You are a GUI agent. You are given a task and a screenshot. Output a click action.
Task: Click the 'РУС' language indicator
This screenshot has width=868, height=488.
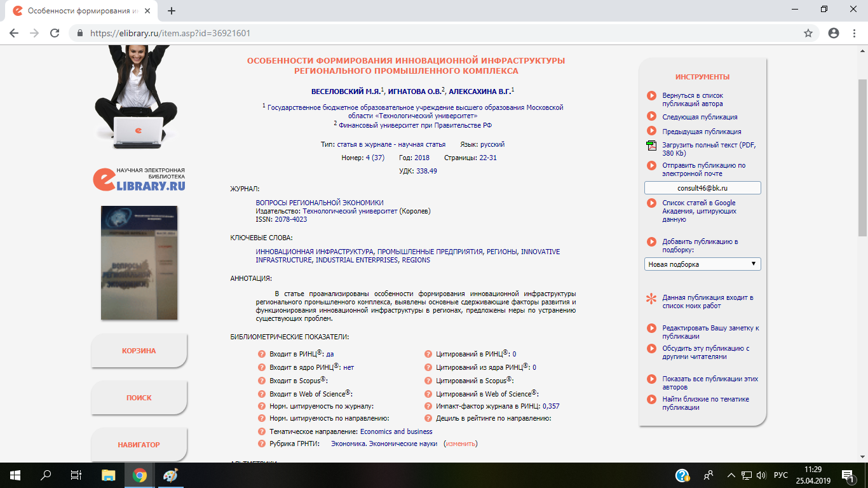click(781, 475)
